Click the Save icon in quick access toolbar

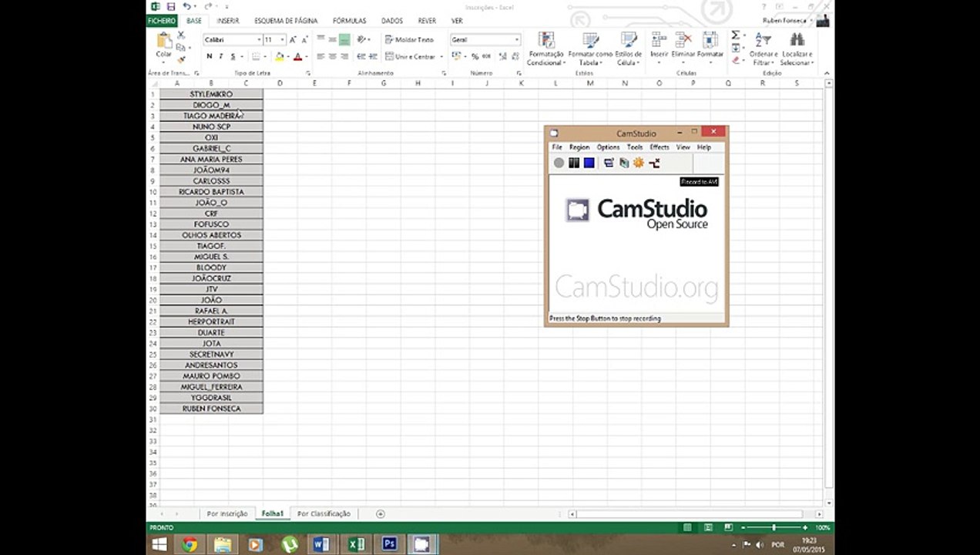point(171,6)
